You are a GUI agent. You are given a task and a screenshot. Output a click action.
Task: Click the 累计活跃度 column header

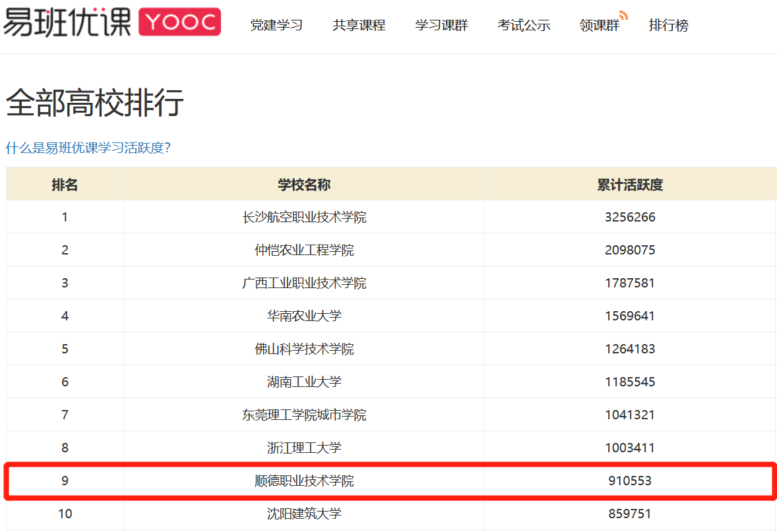click(x=630, y=185)
